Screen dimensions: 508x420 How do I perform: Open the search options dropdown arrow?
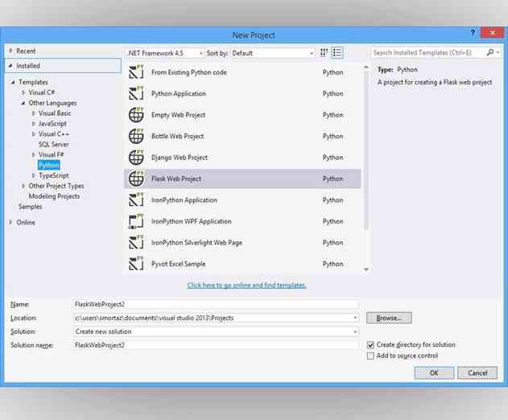pos(498,52)
